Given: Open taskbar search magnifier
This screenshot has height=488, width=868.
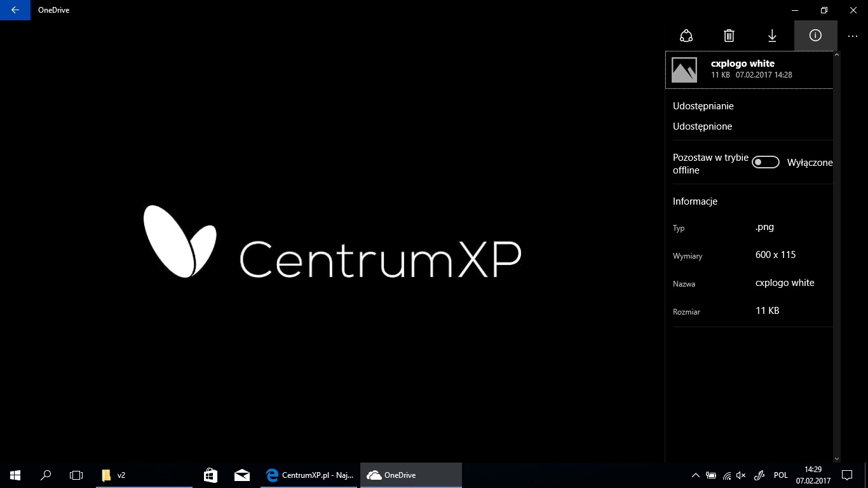Looking at the screenshot, I should click(46, 475).
